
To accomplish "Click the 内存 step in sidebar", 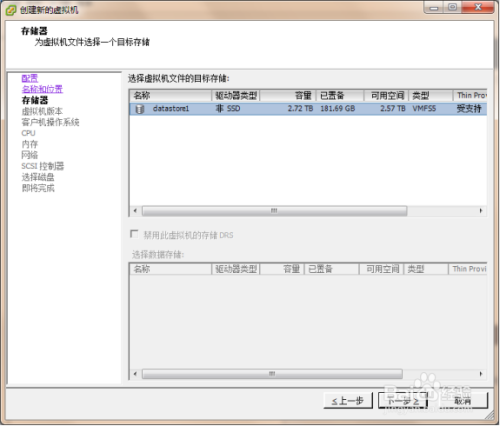I will 30,144.
